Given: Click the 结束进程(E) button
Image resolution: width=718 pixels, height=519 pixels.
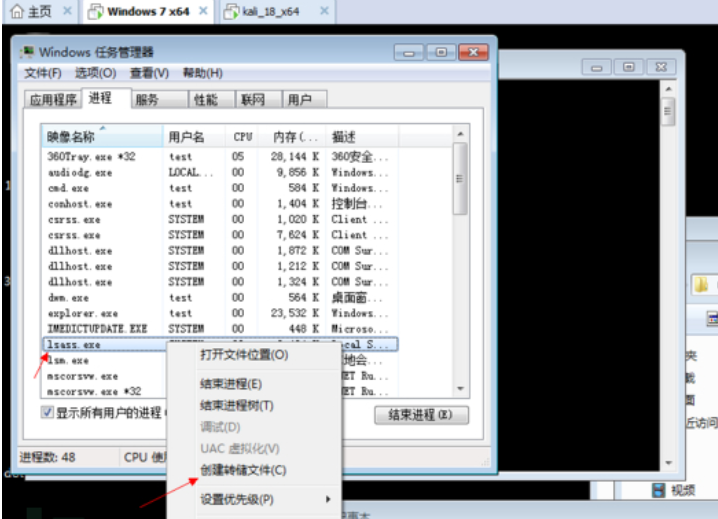Looking at the screenshot, I should click(x=421, y=415).
